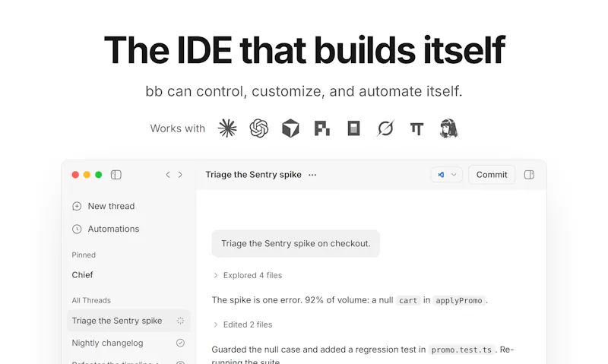Open the VS Code editor dropdown
608x364 pixels.
447,175
